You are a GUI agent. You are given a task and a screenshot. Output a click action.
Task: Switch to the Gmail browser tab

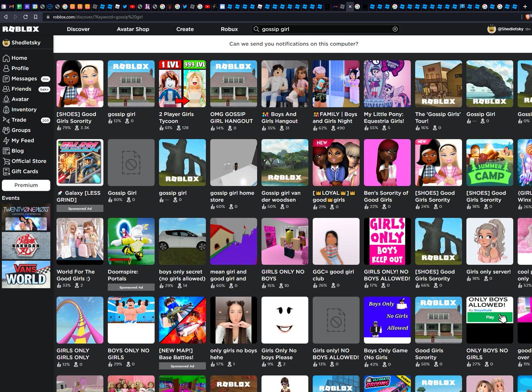(x=12, y=7)
